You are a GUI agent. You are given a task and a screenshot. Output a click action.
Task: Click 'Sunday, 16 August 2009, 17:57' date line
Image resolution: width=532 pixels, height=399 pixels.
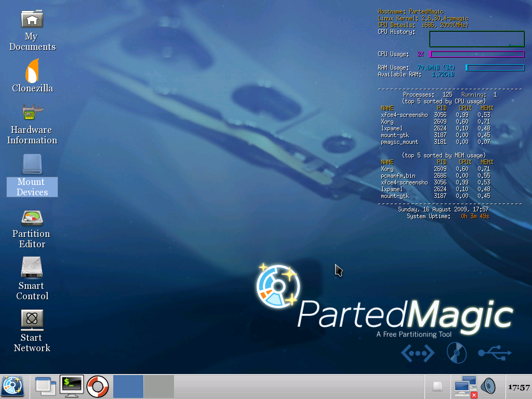click(443, 209)
